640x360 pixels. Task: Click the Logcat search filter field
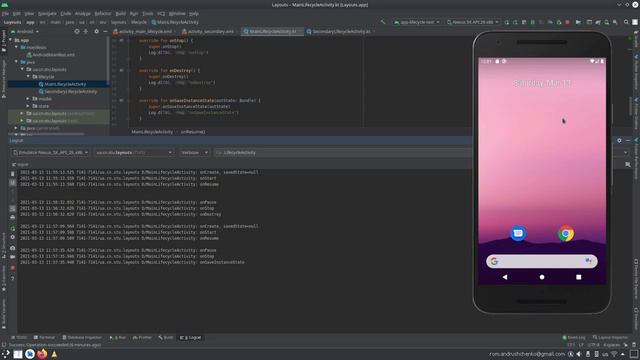click(343, 153)
